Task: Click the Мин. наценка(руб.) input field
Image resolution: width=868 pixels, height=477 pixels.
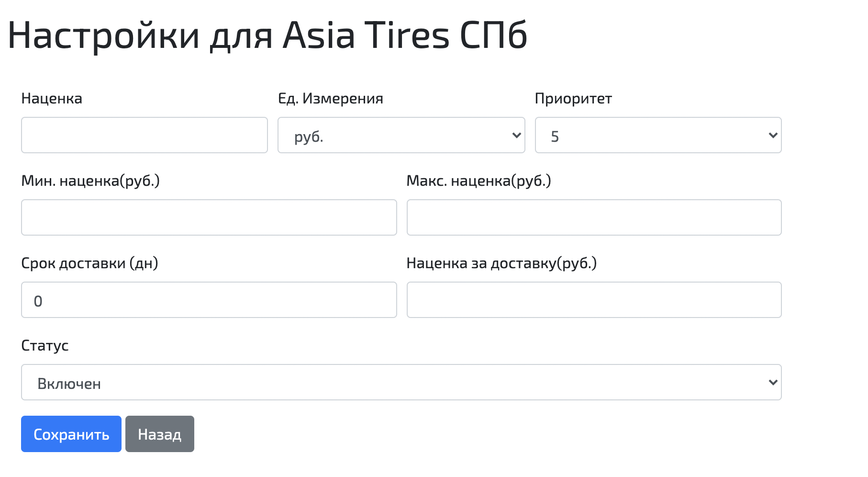Action: (208, 217)
